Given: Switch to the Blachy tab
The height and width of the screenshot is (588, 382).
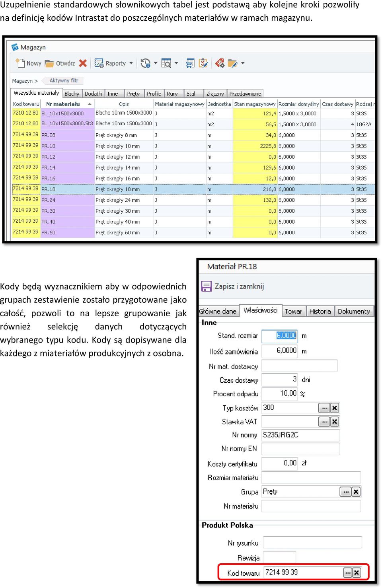Looking at the screenshot, I should pyautogui.click(x=72, y=94).
